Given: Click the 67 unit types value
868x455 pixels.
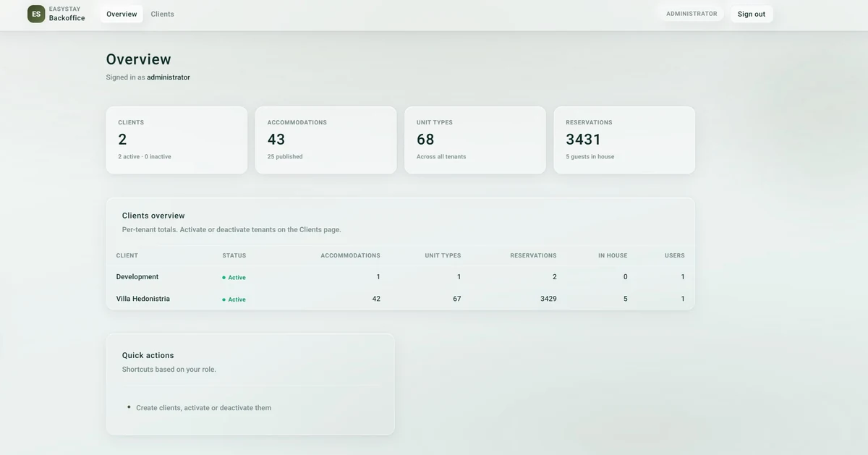Looking at the screenshot, I should 456,299.
